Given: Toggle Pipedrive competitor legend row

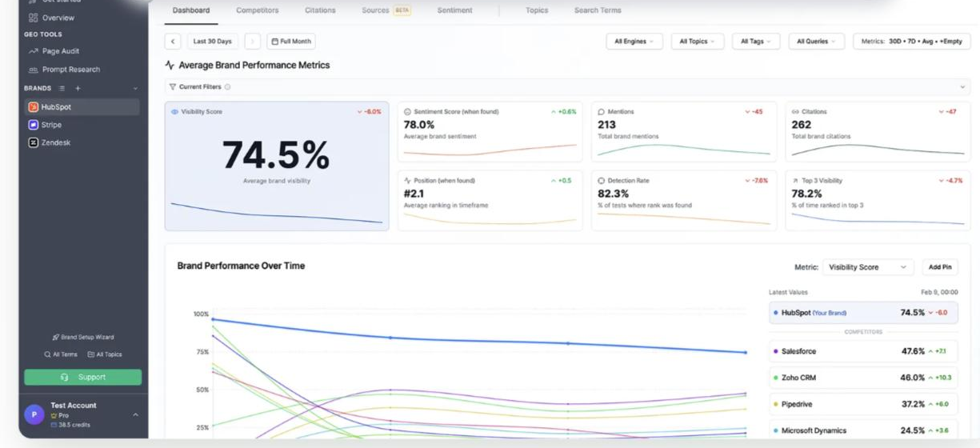Looking at the screenshot, I should coord(863,404).
